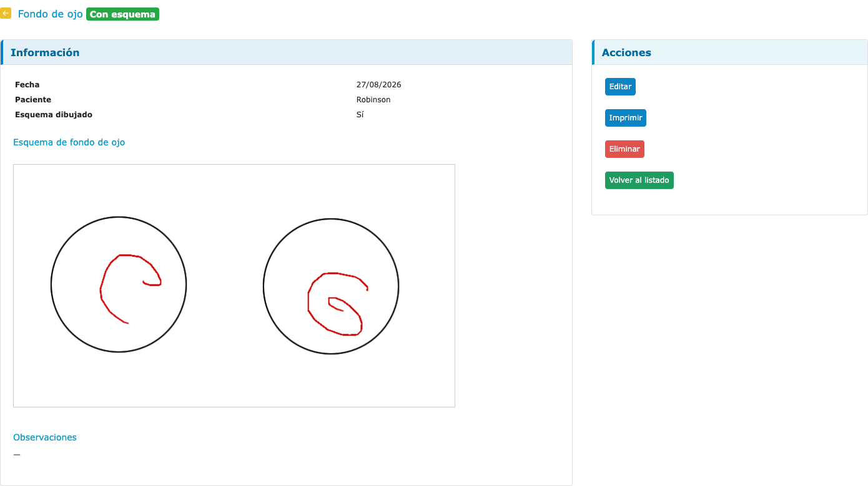This screenshot has width=868, height=486.
Task: Print the record with Imprimir
Action: pyautogui.click(x=626, y=118)
